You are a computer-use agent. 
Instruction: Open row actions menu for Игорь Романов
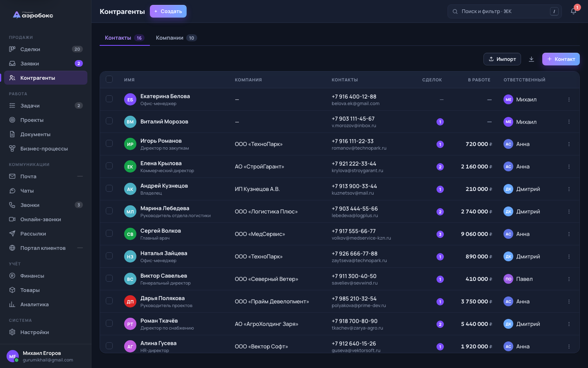pos(569,144)
